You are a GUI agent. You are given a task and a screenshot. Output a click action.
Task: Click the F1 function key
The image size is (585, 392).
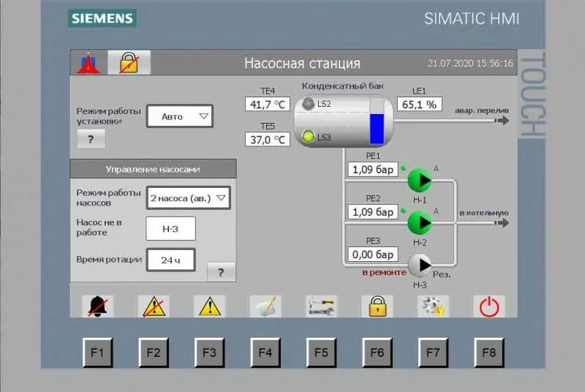pos(97,353)
